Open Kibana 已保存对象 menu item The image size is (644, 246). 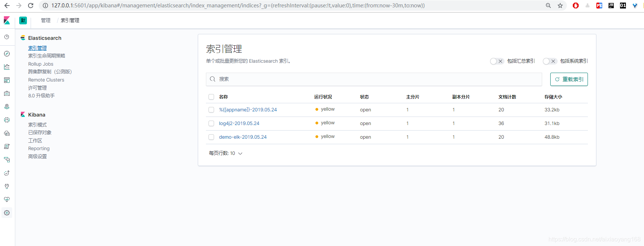tap(40, 133)
